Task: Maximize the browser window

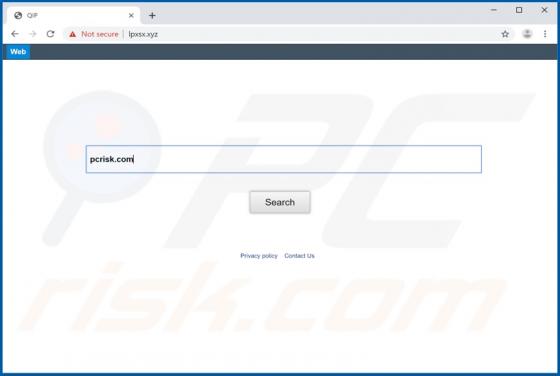Action: 519,10
